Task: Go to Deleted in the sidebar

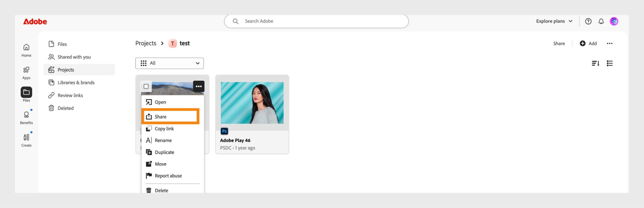Action: pyautogui.click(x=79, y=108)
